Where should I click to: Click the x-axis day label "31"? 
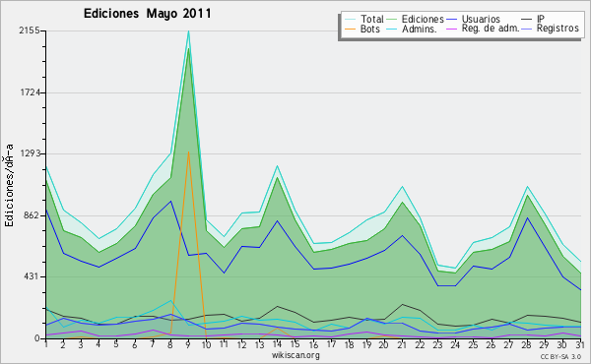[580, 344]
